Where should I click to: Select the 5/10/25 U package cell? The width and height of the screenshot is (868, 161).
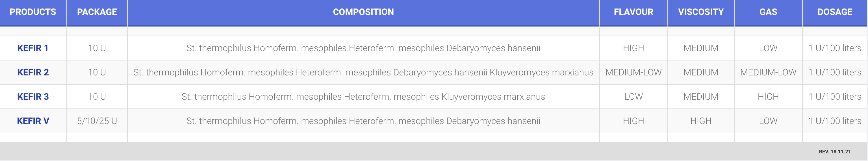(97, 121)
